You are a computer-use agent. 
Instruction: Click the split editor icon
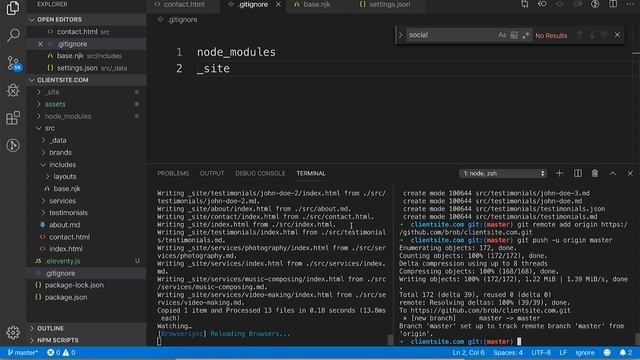(613, 4)
